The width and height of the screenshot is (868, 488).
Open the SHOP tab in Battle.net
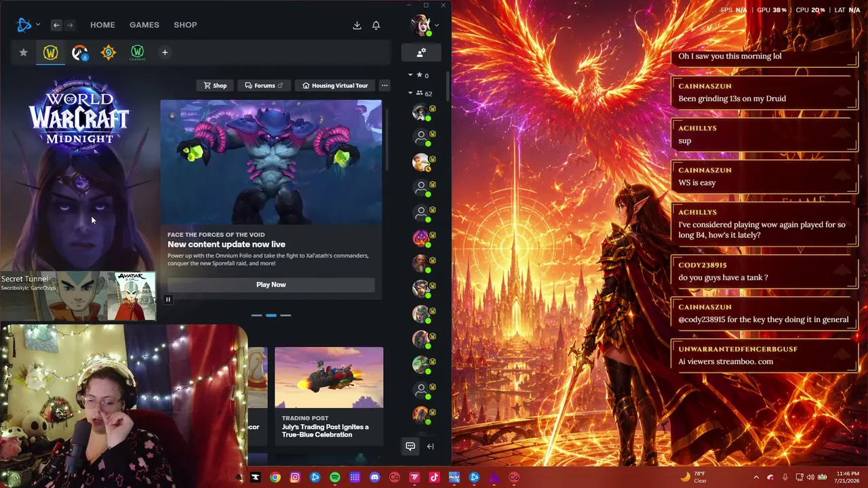coord(185,25)
